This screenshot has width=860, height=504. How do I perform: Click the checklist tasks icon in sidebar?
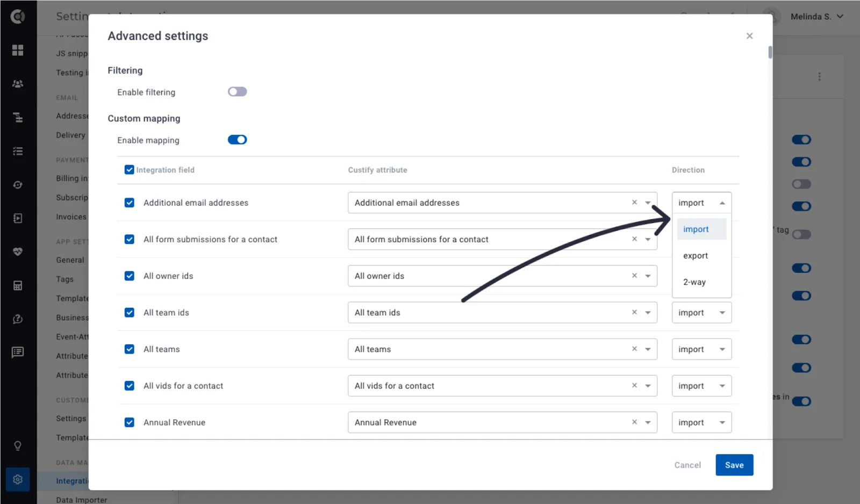pos(18,151)
